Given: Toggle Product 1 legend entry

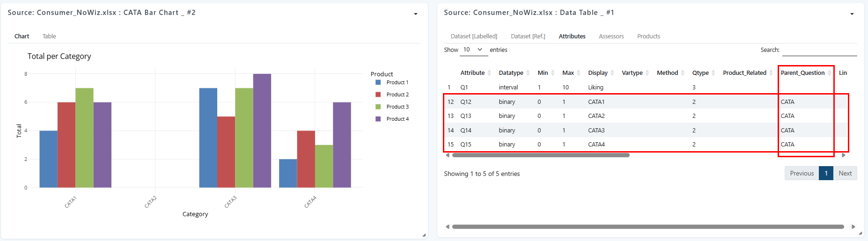Looking at the screenshot, I should pos(392,82).
